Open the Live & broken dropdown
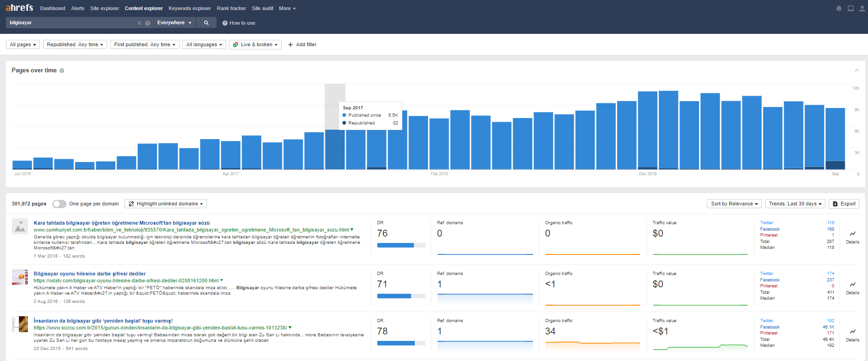Image resolution: width=868 pixels, height=361 pixels. (255, 44)
